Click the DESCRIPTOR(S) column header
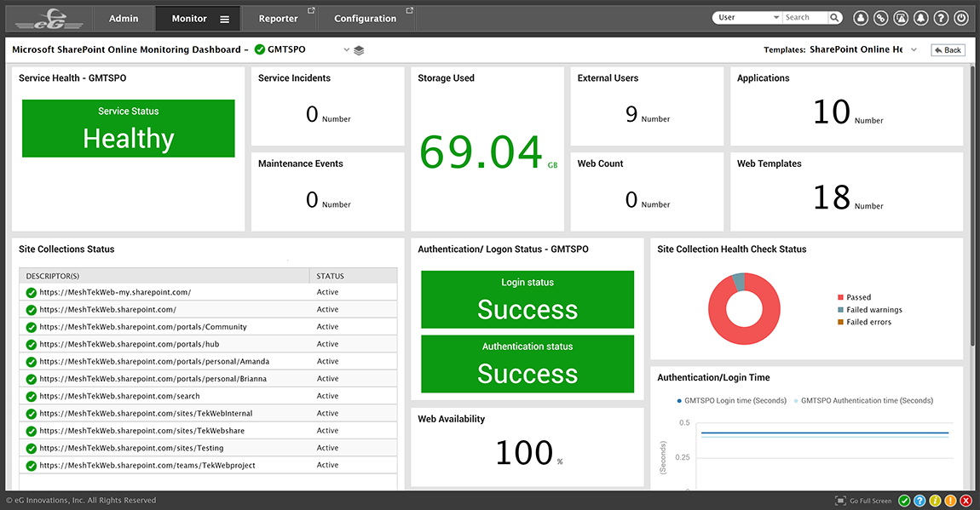Screen dimensions: 980x510 pyautogui.click(x=164, y=276)
